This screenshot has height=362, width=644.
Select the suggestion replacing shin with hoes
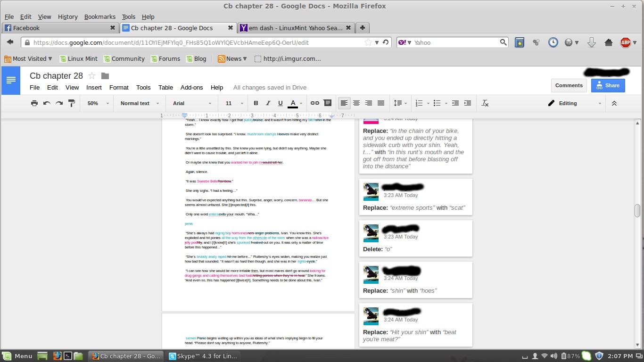[x=415, y=280]
